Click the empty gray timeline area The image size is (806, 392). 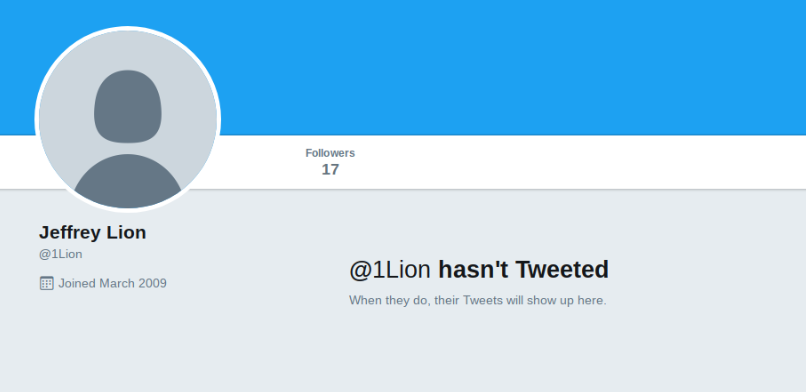pos(565,349)
